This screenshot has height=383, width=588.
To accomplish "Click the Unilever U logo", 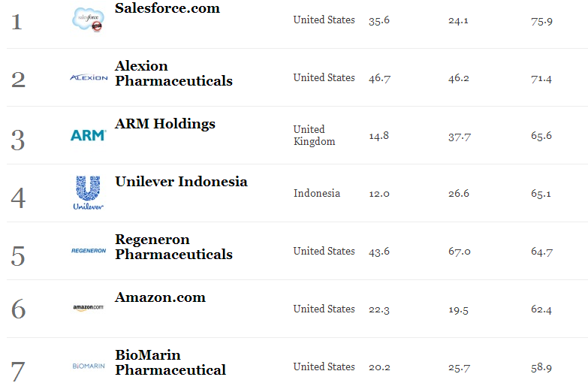I will 89,192.
